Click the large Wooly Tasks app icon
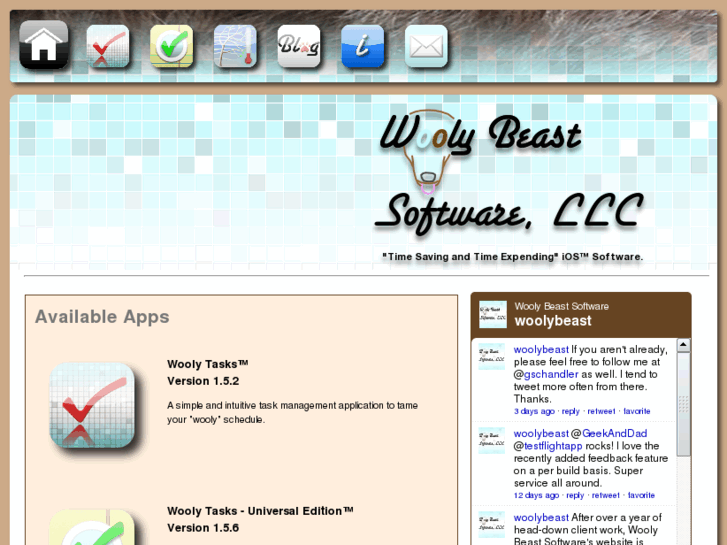 click(x=92, y=405)
